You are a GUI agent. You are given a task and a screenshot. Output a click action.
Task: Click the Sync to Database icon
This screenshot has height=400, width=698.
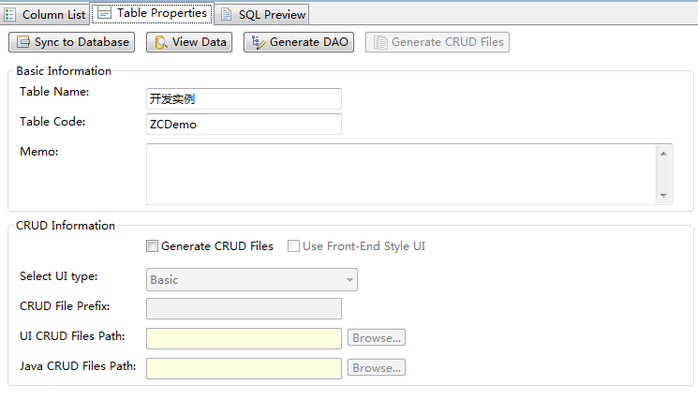click(x=23, y=42)
